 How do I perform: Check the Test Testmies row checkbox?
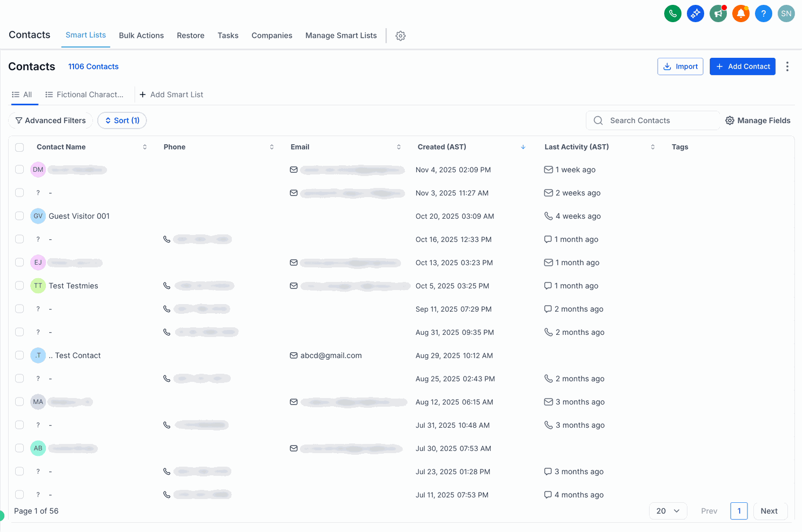(x=19, y=286)
